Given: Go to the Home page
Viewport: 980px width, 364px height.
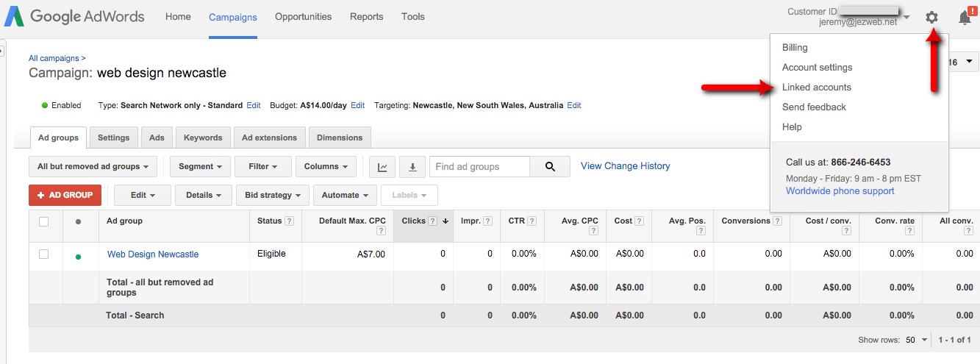Looking at the screenshot, I should (x=178, y=17).
